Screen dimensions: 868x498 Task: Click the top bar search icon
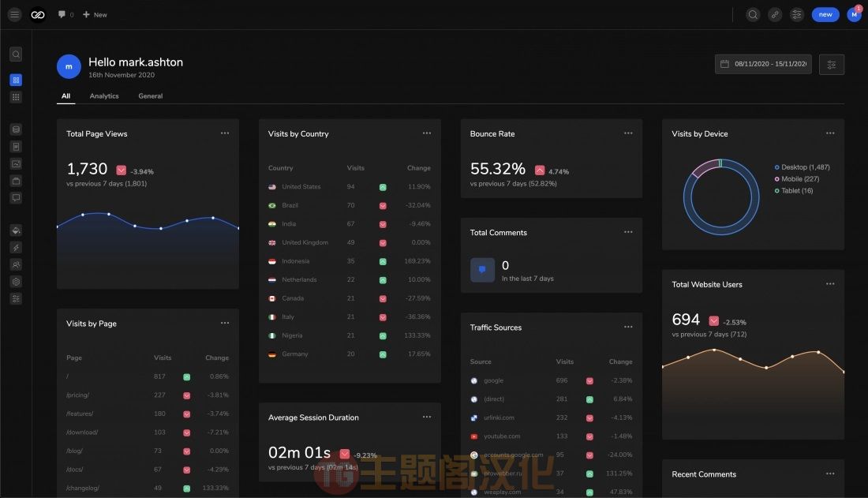tap(752, 15)
